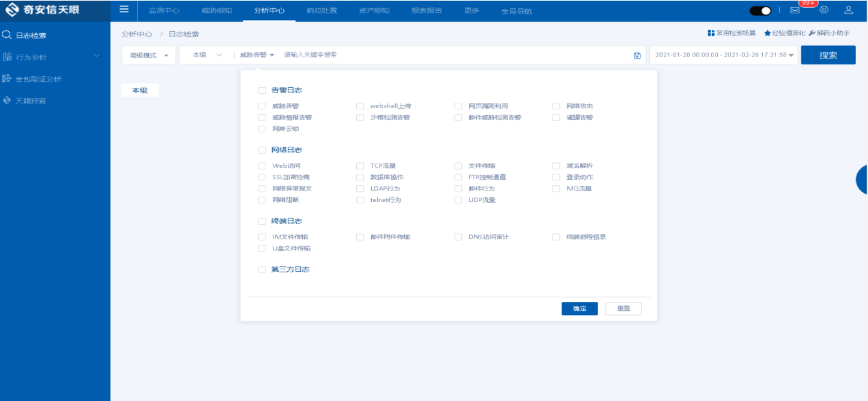Viewport: 868px width, 401px height.
Task: Open 解码小助手 wrench tool
Action: click(812, 33)
